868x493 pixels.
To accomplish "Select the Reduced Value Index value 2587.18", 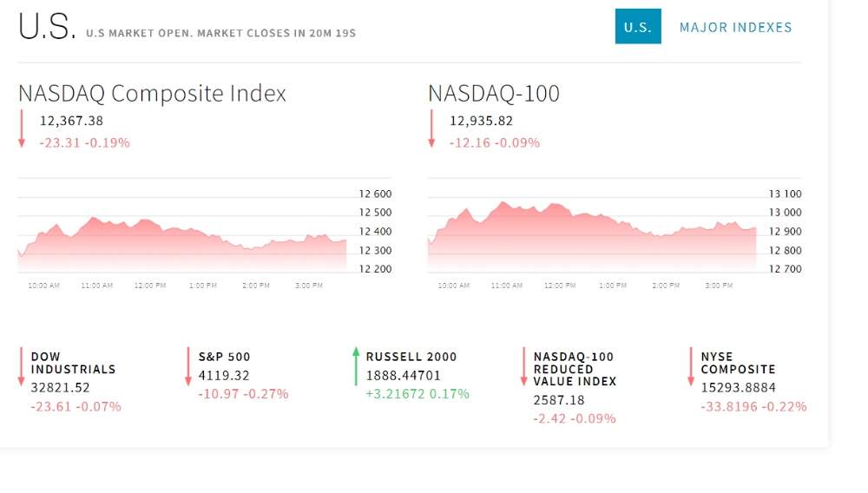I will [x=558, y=400].
